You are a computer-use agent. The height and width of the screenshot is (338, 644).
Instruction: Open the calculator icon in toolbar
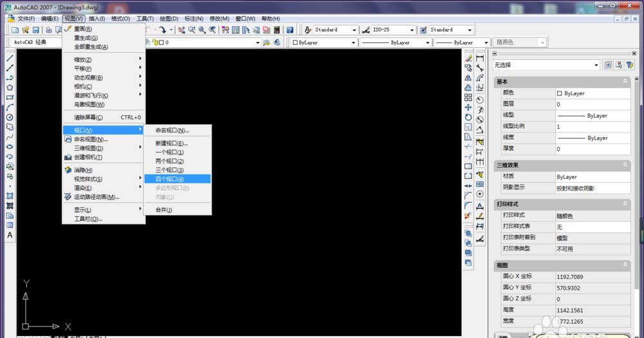[x=277, y=30]
